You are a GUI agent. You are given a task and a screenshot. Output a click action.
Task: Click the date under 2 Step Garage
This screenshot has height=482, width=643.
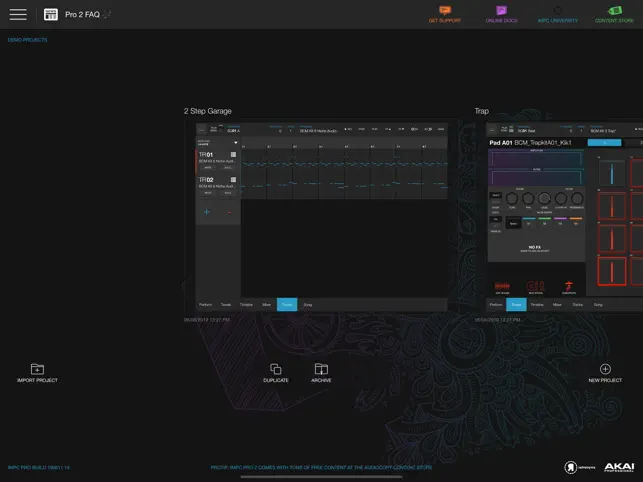(x=207, y=320)
